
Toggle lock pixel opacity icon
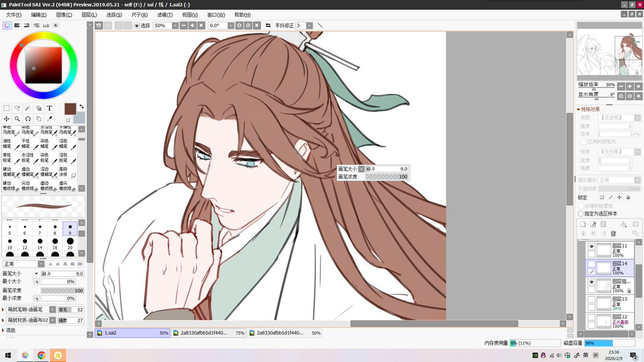pos(602,197)
